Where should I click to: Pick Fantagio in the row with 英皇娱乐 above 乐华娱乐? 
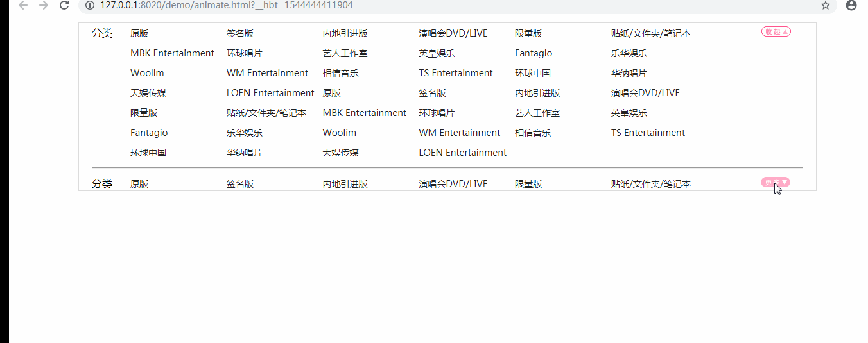[x=534, y=53]
